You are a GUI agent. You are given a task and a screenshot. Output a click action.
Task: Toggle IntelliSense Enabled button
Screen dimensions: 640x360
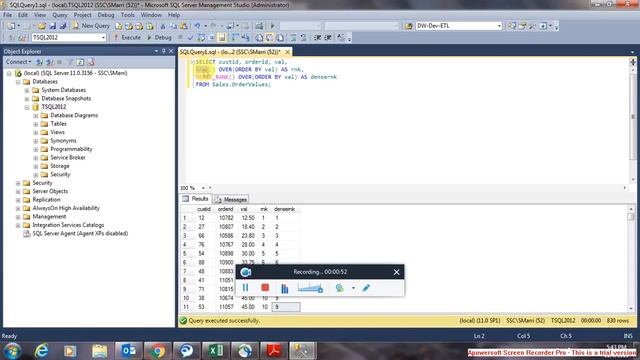222,38
